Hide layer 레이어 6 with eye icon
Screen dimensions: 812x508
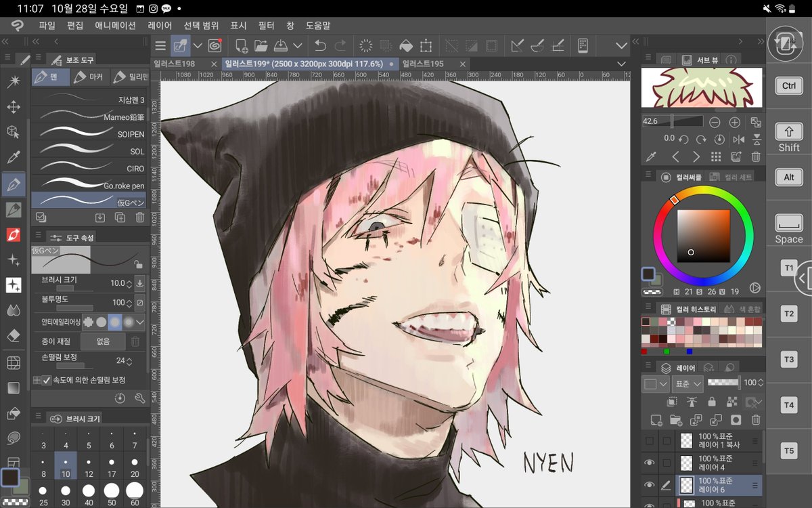[x=650, y=485]
